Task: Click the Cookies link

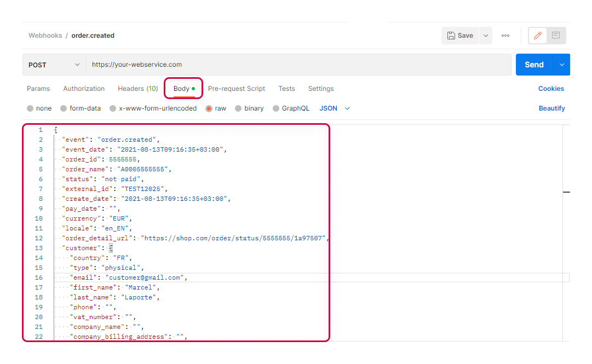Action: click(551, 89)
